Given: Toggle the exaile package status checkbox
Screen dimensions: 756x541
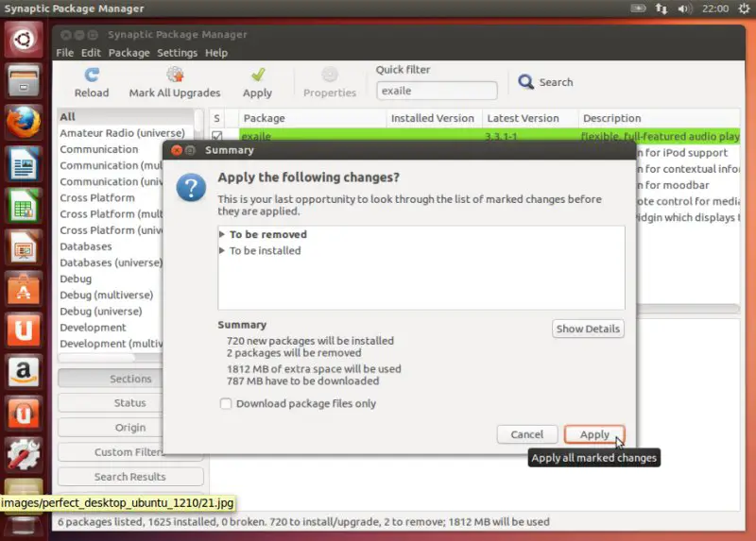Looking at the screenshot, I should tap(217, 136).
